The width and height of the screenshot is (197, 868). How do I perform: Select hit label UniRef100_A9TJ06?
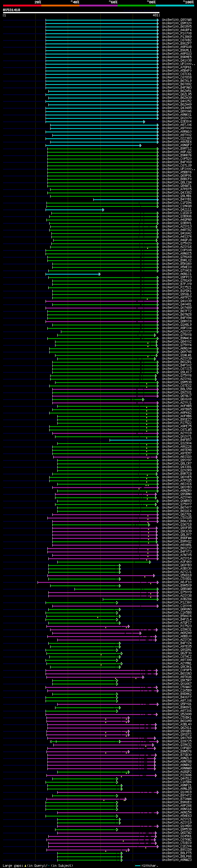tap(177, 125)
